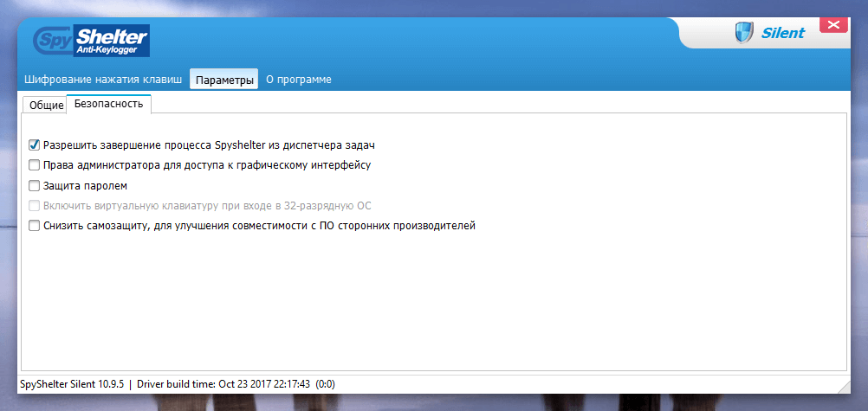Select the Параметры tab
Screen dimensions: 868x411
pos(224,79)
